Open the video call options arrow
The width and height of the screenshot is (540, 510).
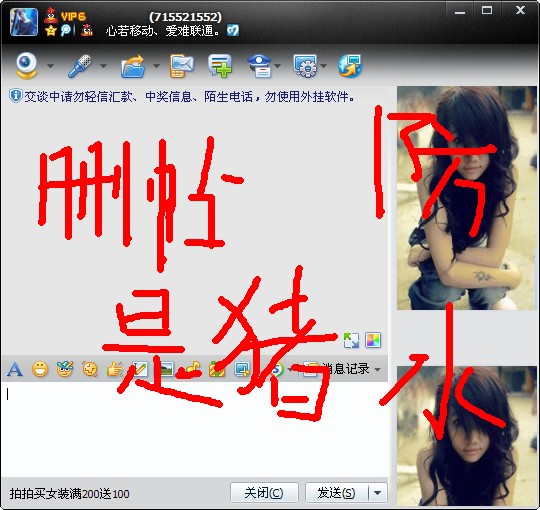50,65
